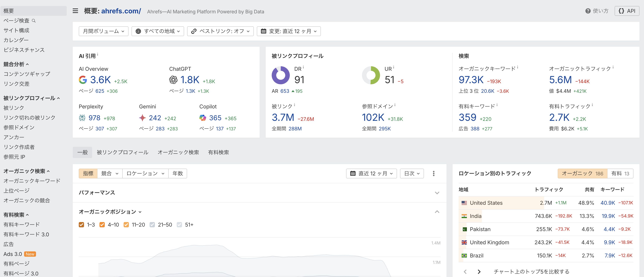The height and width of the screenshot is (277, 644).
Task: Click the hamburger menu icon
Action: pos(75,11)
